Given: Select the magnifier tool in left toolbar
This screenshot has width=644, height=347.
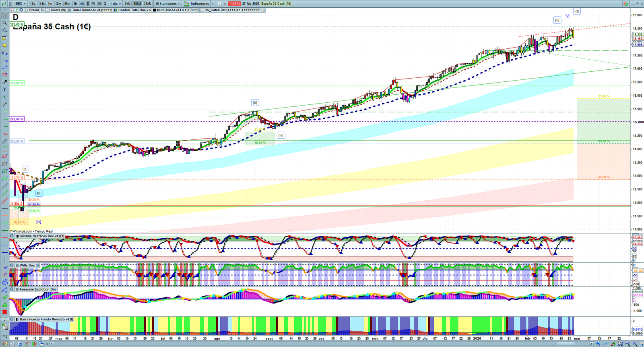Looking at the screenshot, I should point(4,23).
